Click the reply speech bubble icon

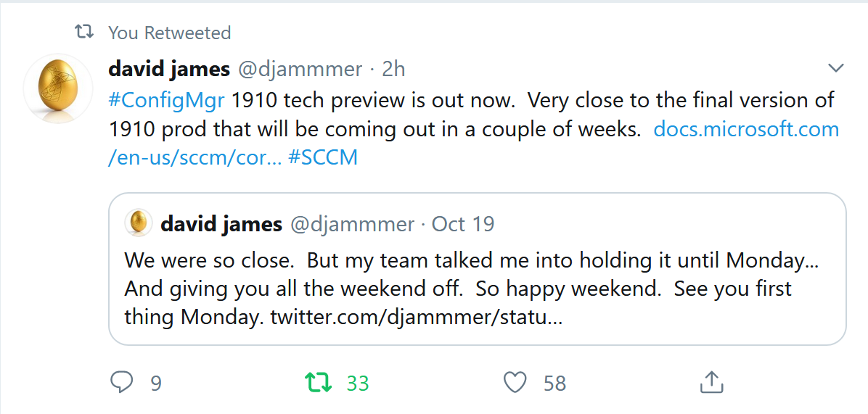click(x=122, y=382)
